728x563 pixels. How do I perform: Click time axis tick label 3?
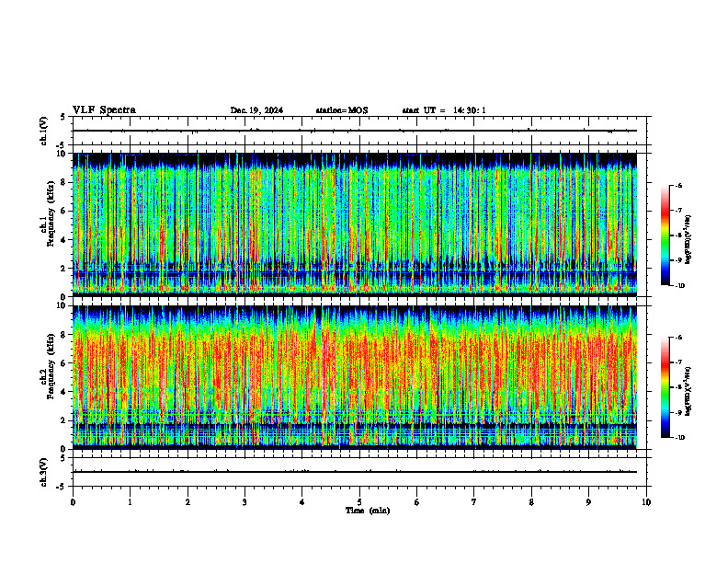[245, 502]
